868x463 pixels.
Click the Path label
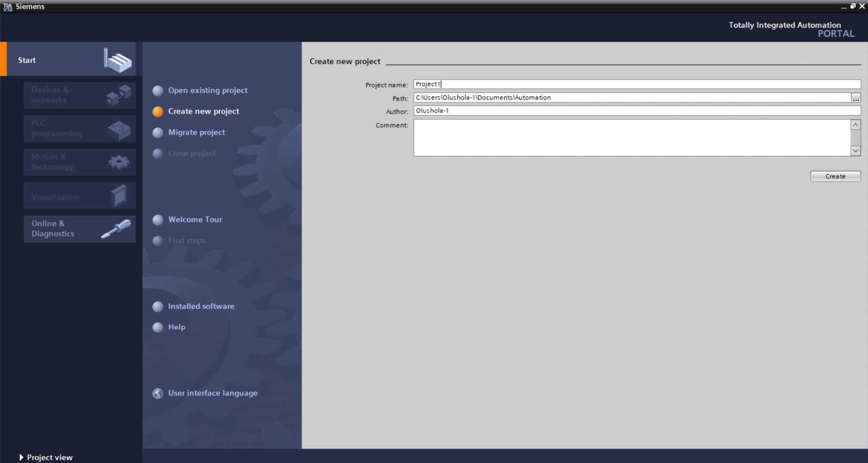pos(400,99)
